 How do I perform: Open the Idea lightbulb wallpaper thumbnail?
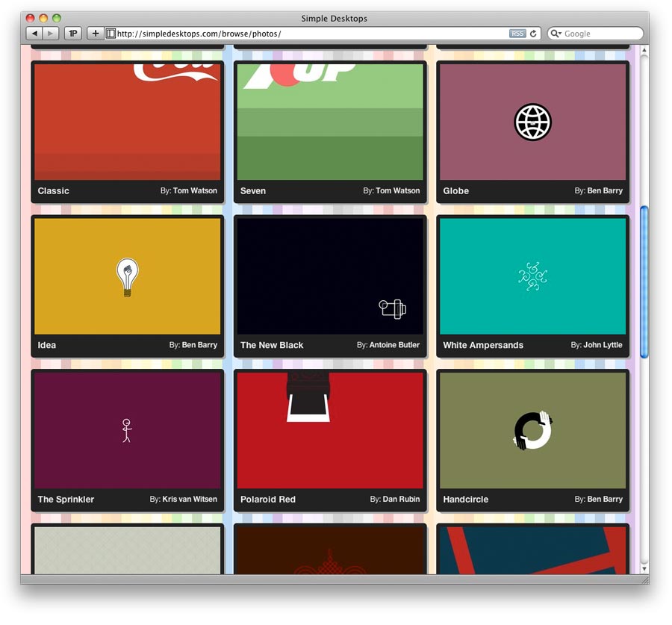click(x=127, y=276)
